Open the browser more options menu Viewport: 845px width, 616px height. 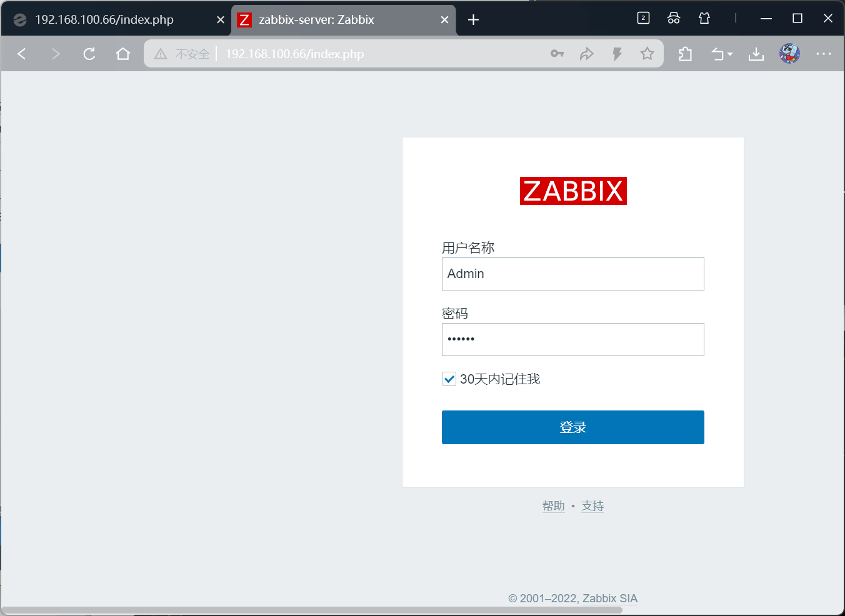tap(824, 54)
